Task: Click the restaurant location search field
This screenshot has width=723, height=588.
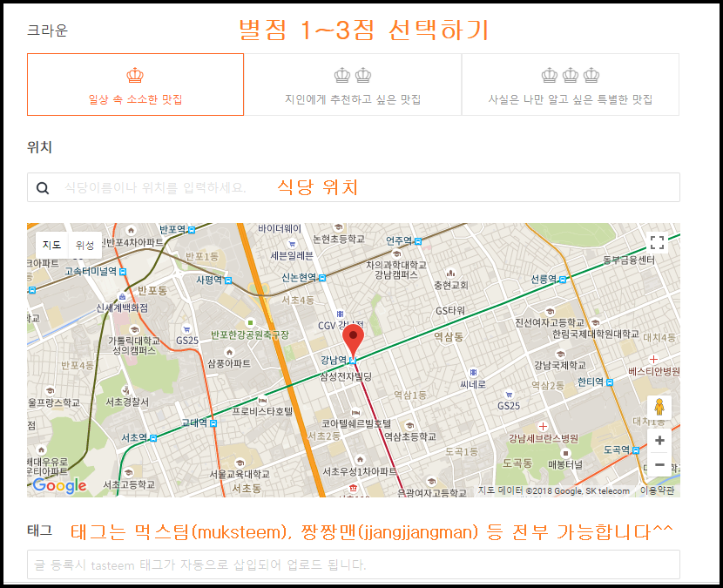Action: (x=261, y=187)
